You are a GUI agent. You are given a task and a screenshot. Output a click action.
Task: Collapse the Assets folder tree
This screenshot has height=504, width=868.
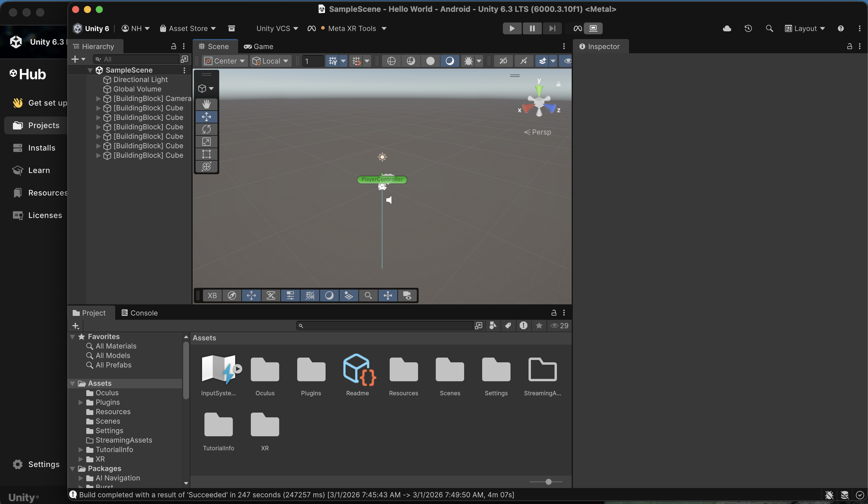[x=73, y=383]
